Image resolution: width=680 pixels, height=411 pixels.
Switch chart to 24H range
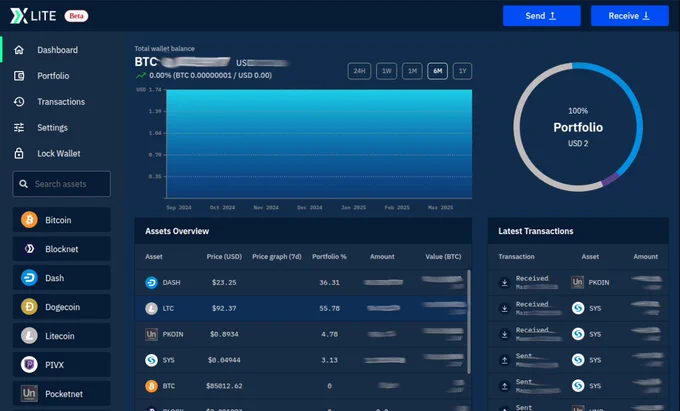pos(359,71)
